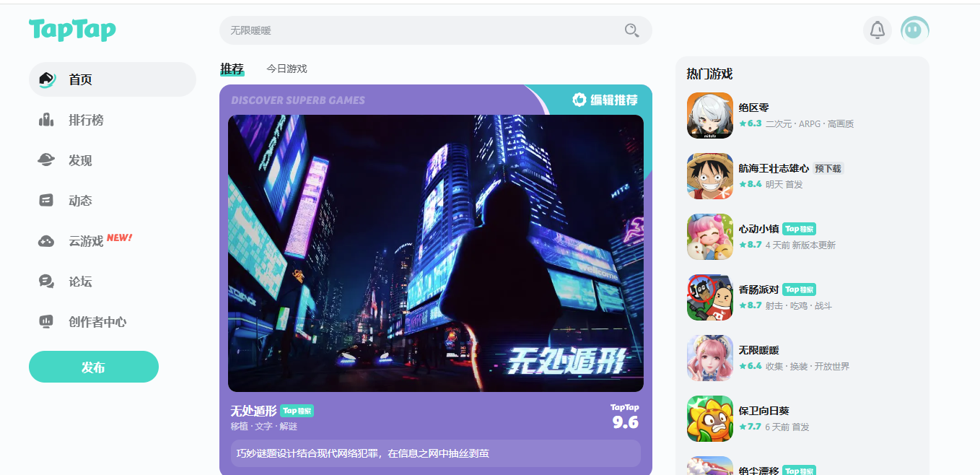Viewport: 980px width, 475px height.
Task: Click the planet icon beside 发现
Action: pyautogui.click(x=46, y=160)
